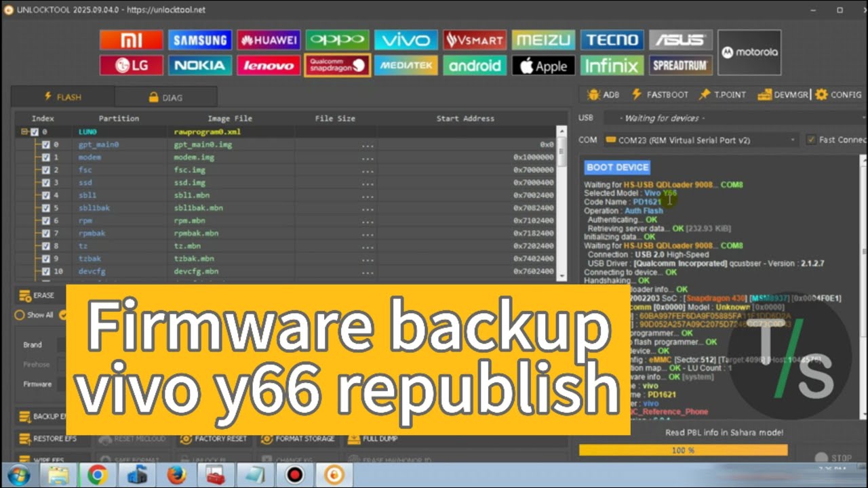Open the Windows Start menu
Screen dimensions: 868x488
click(18, 475)
